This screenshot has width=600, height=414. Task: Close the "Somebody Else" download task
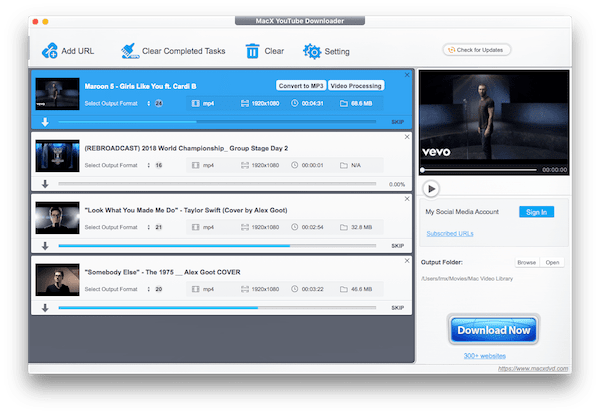click(x=406, y=261)
